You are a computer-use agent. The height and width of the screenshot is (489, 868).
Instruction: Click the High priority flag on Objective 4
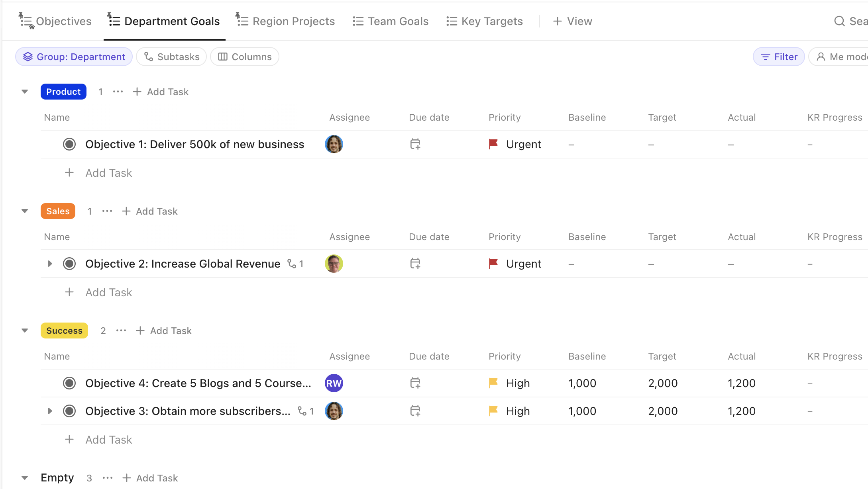click(493, 383)
